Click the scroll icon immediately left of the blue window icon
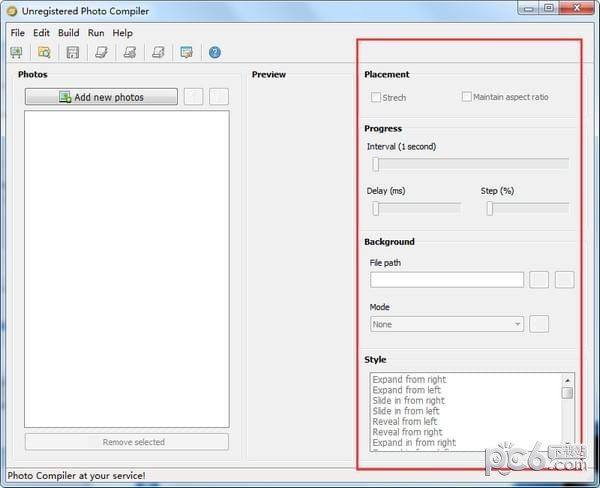 click(158, 52)
